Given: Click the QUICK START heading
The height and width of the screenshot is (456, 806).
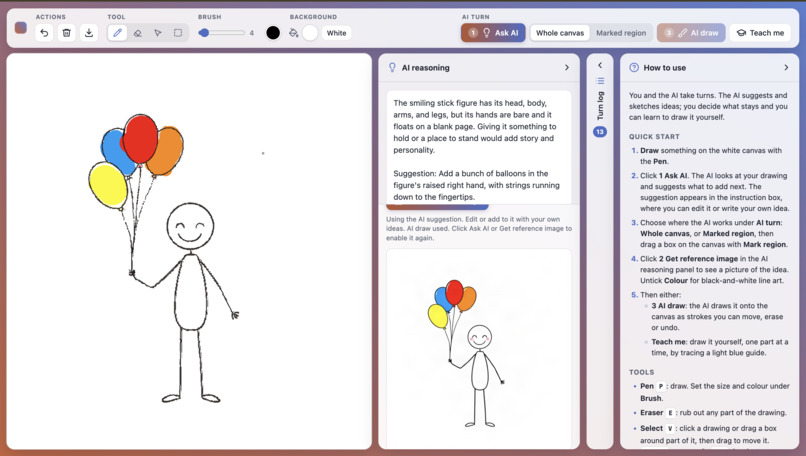Looking at the screenshot, I should [654, 137].
